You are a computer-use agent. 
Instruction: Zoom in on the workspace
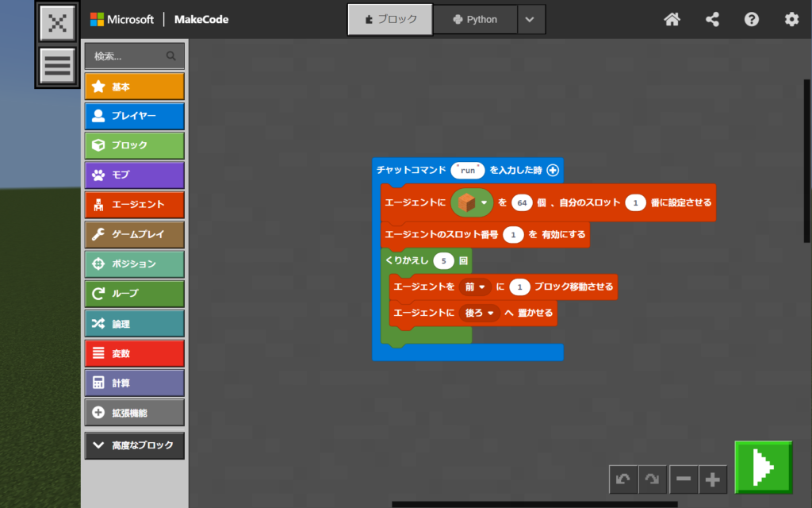tap(713, 479)
